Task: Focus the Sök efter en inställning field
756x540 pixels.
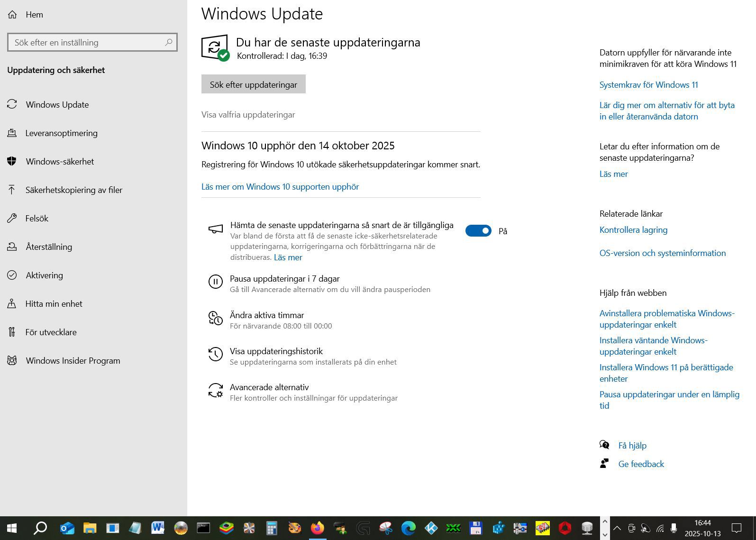Action: (92, 42)
